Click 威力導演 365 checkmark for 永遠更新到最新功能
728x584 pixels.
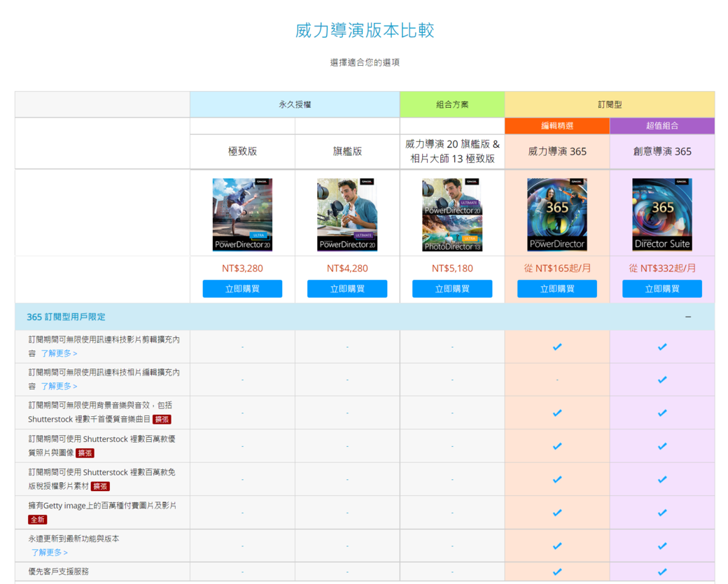point(557,546)
